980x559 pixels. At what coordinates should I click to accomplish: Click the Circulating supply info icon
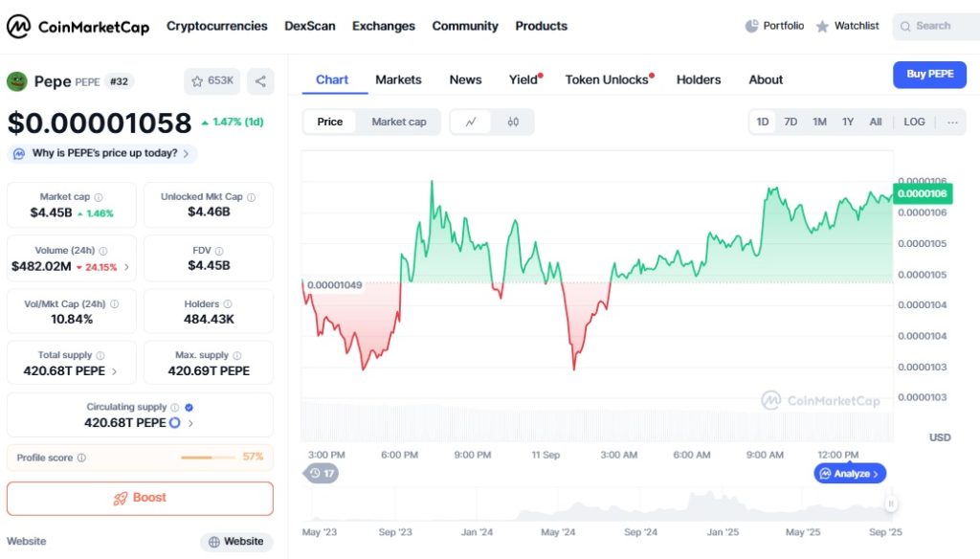pos(175,407)
